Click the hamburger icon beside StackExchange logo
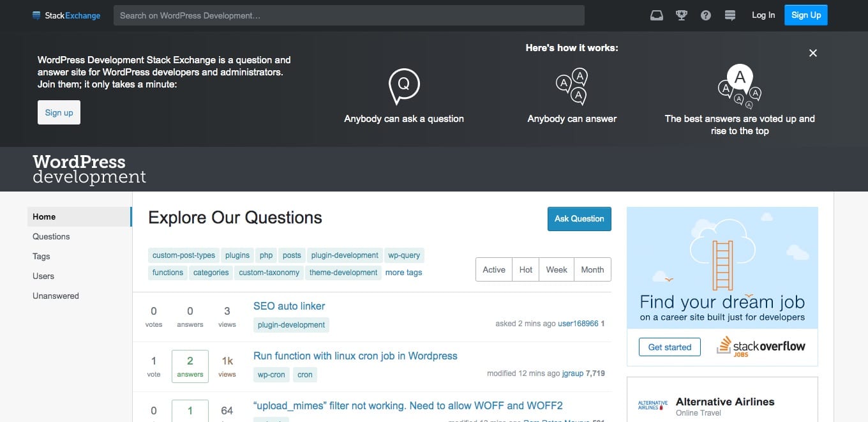The image size is (868, 422). point(36,15)
